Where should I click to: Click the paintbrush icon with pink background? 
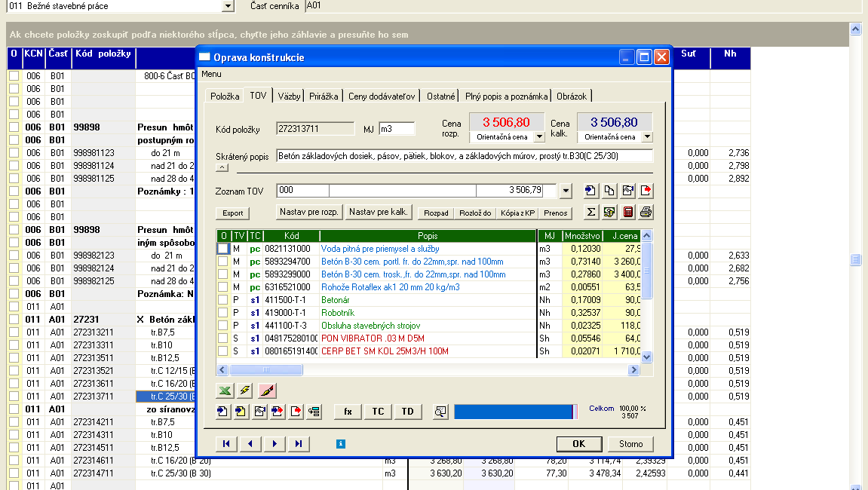coord(267,390)
